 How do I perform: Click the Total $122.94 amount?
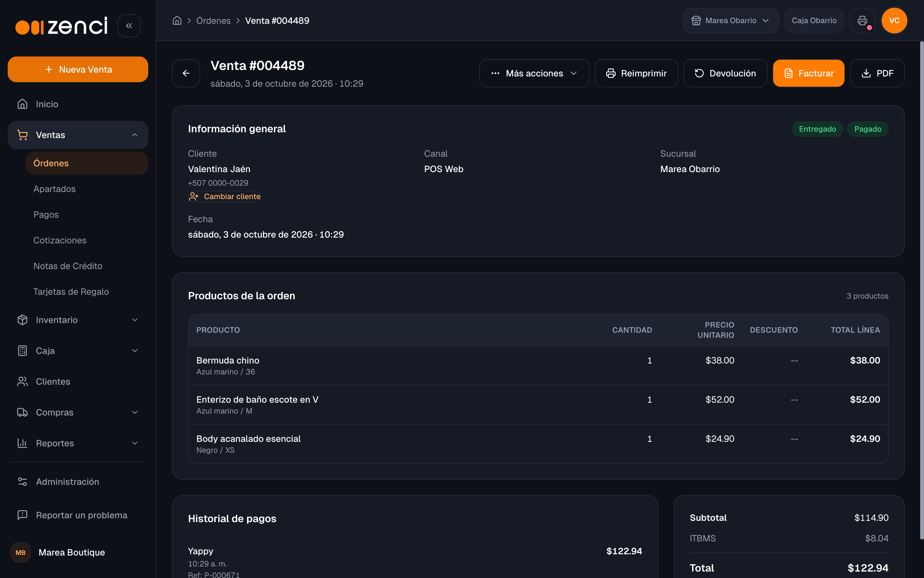tap(868, 568)
